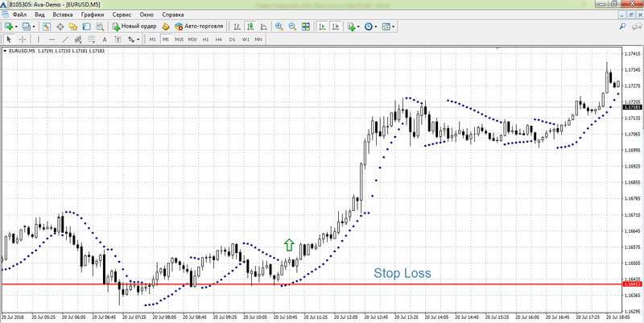The width and height of the screenshot is (644, 323).
Task: Select the equidistant channel tool
Action: pyautogui.click(x=78, y=39)
